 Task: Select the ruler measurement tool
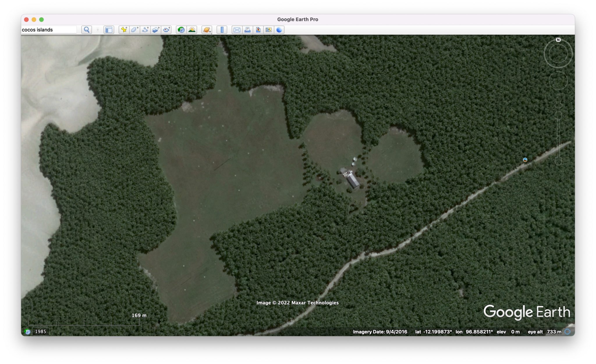(x=222, y=30)
